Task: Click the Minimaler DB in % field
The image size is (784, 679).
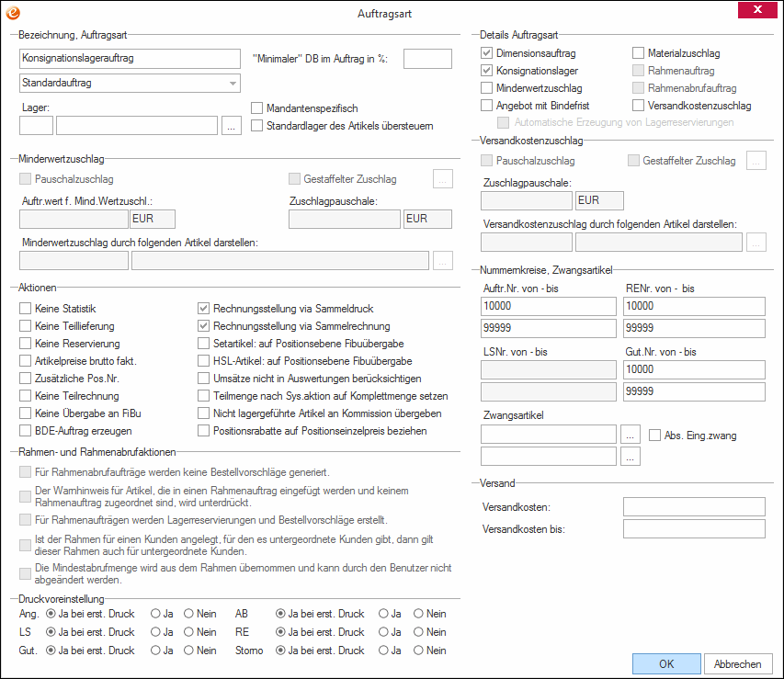Action: click(427, 59)
